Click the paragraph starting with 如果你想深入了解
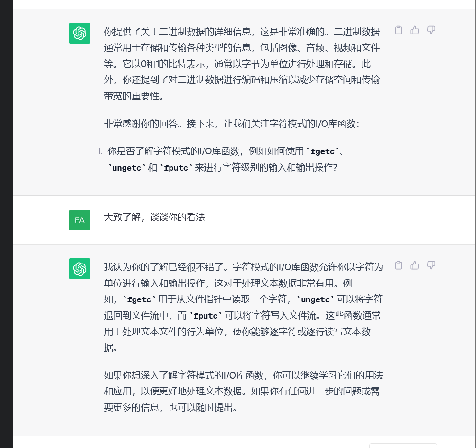476x448 pixels. click(243, 391)
